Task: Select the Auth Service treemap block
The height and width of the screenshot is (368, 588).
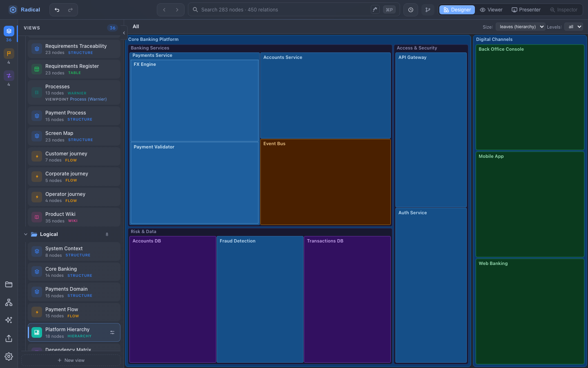Action: point(431,285)
